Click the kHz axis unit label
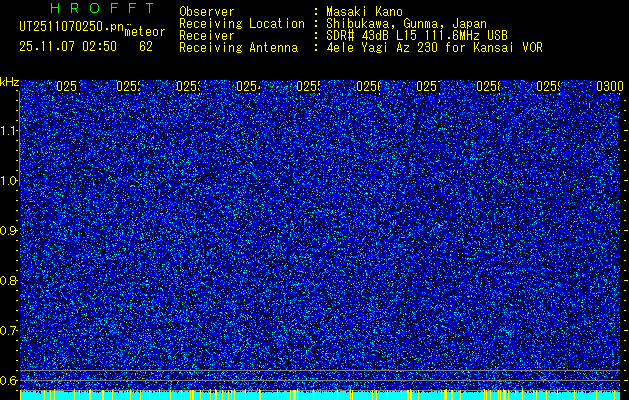Viewport: 629px width, 400px height. click(10, 83)
